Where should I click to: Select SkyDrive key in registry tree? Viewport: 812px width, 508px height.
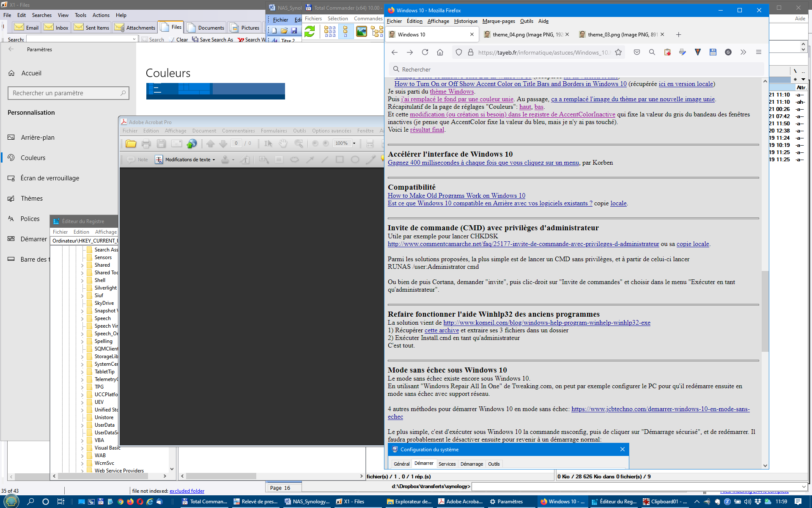pyautogui.click(x=104, y=303)
